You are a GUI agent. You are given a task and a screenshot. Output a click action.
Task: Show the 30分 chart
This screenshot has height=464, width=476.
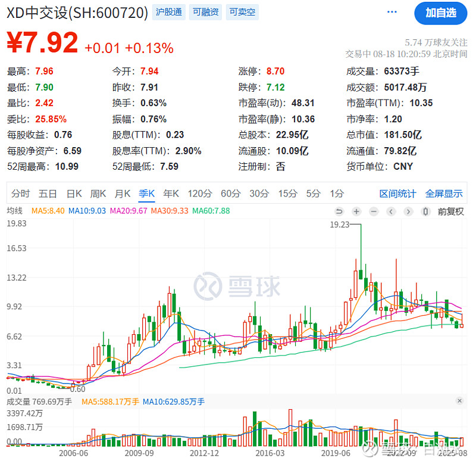coord(259,194)
